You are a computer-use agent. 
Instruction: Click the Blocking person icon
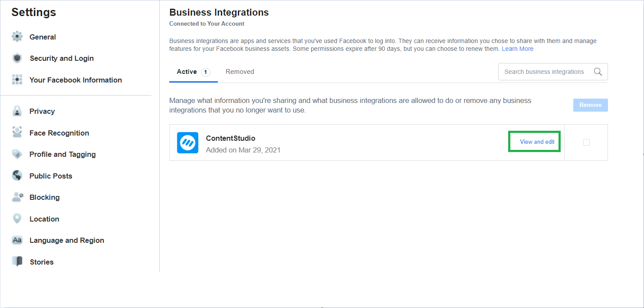(x=17, y=197)
